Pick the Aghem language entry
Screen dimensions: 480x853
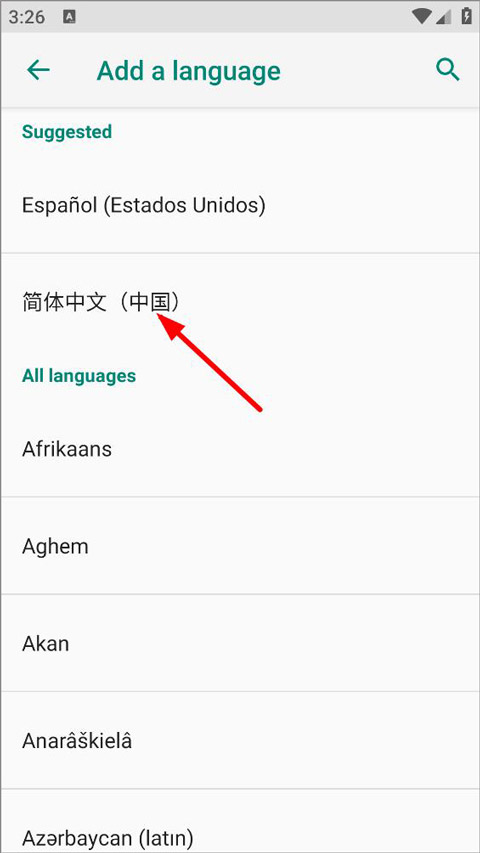point(240,546)
